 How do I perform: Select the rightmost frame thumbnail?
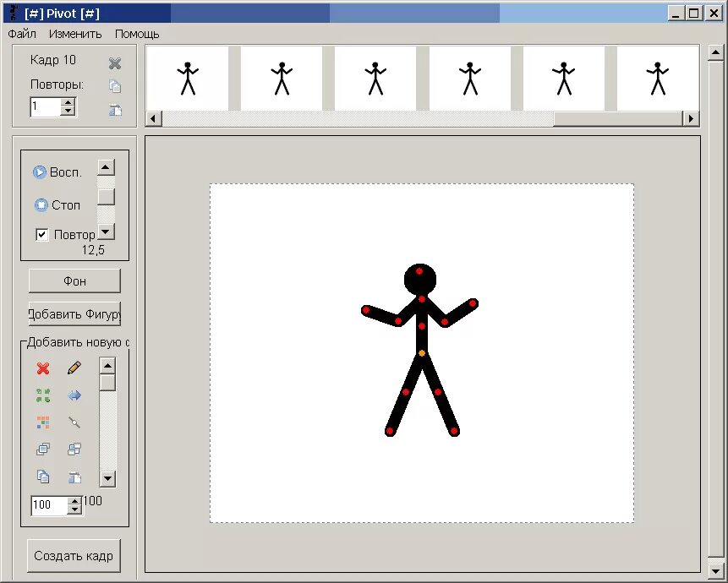[658, 78]
